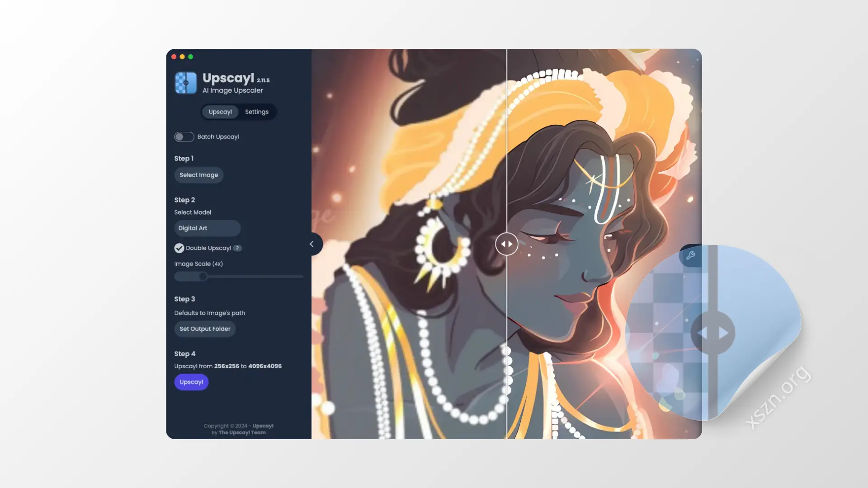Start upscaling with the purple Upscayl button
The image size is (868, 488).
coord(191,382)
